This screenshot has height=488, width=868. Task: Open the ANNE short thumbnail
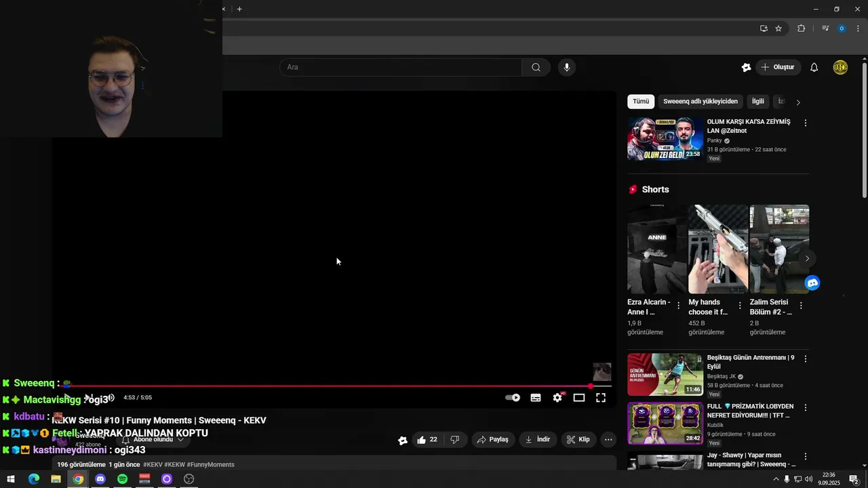pos(657,249)
